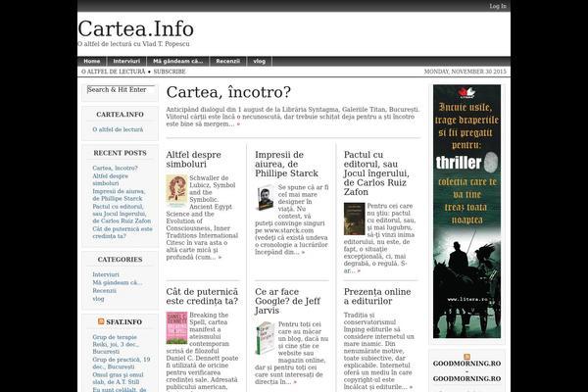The image size is (588, 392).
Task: Open the Prezența online a editurilor heading
Action: coord(377,296)
